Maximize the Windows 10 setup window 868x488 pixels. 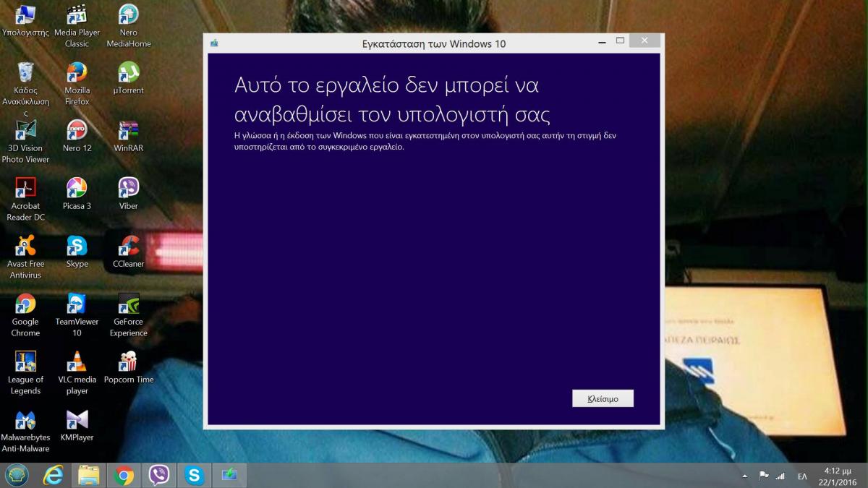620,41
